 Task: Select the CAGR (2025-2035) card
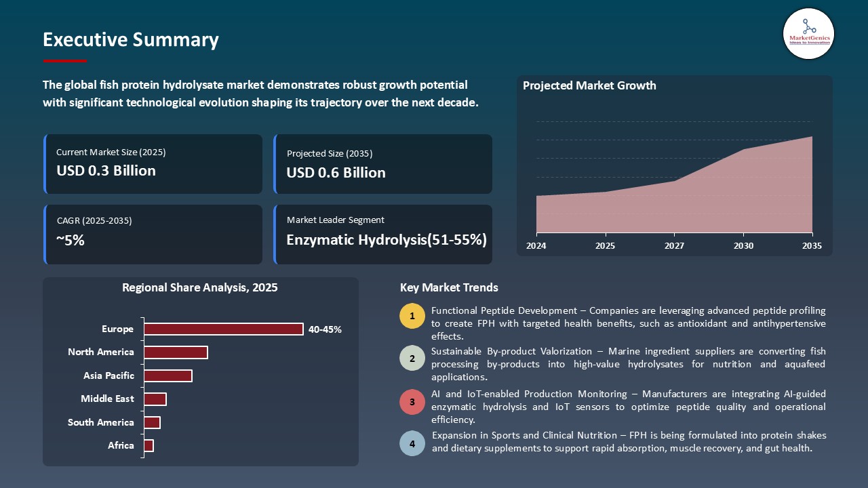click(x=153, y=235)
